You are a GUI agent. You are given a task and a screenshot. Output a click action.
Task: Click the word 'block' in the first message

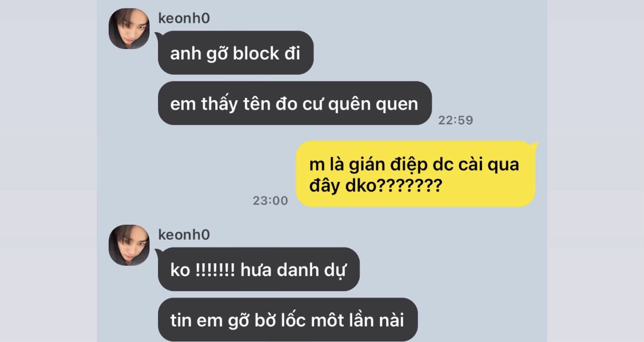tap(256, 53)
